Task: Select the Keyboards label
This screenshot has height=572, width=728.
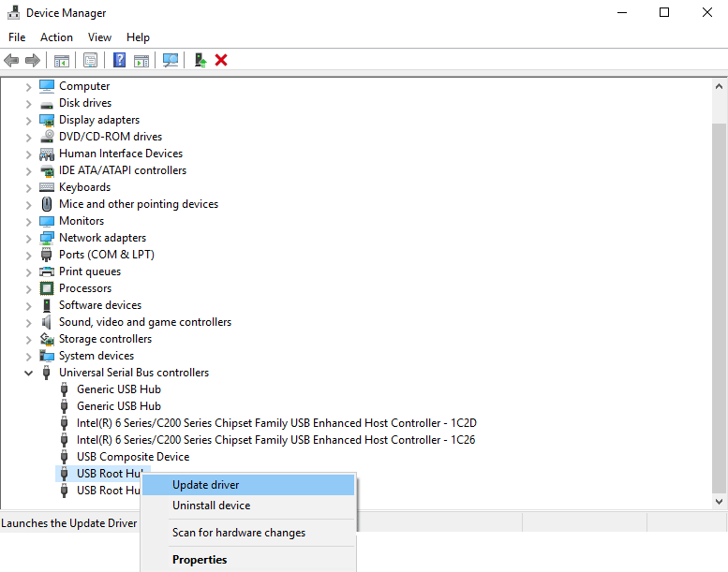Action: click(x=85, y=187)
